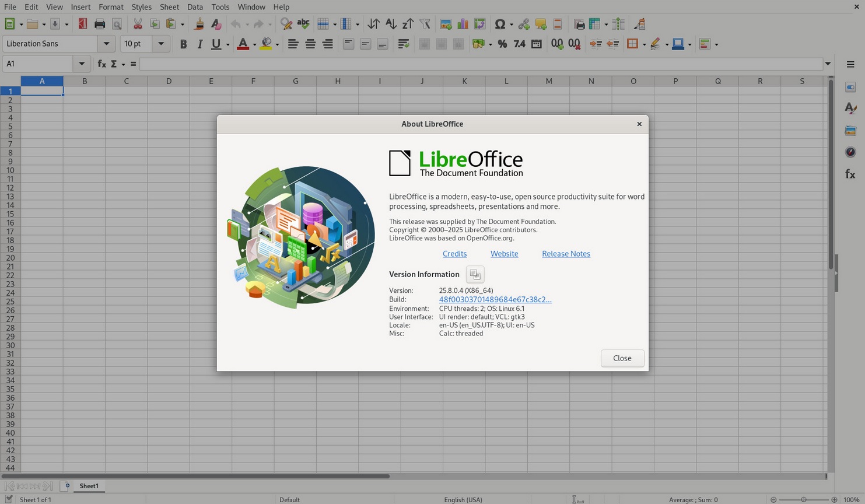Open the Format menu

111,7
